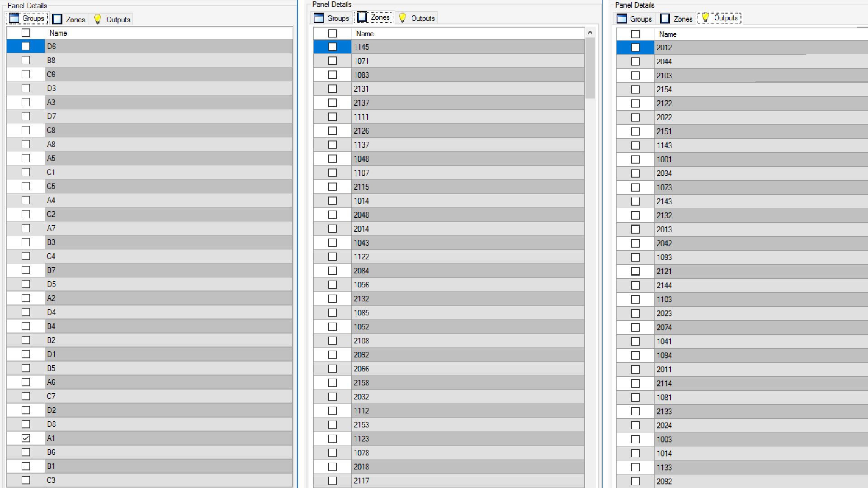Select Outputs tab in the right panel
868x488 pixels.
click(719, 18)
